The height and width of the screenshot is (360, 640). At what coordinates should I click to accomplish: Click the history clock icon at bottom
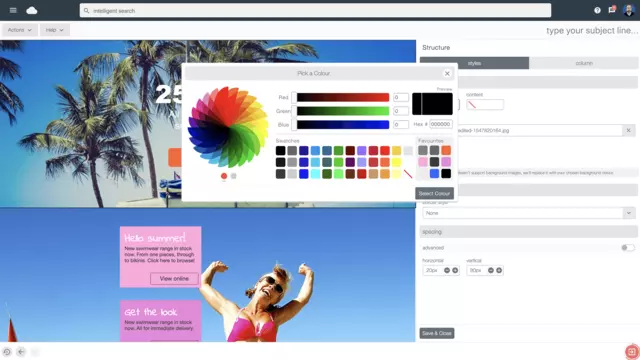click(x=7, y=351)
